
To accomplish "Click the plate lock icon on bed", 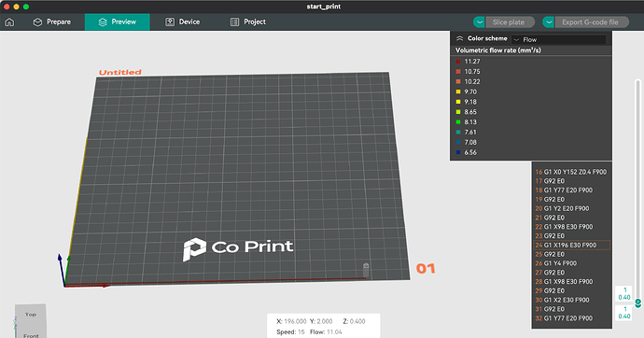I will click(366, 266).
